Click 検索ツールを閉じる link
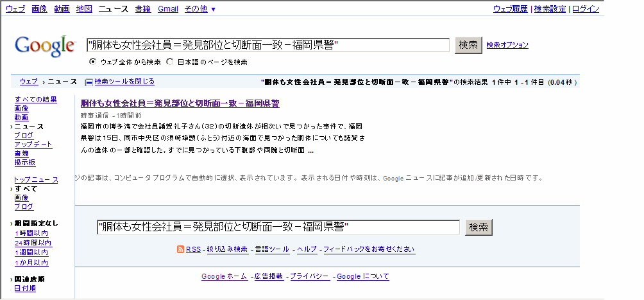This screenshot has height=300, width=644. pyautogui.click(x=124, y=82)
